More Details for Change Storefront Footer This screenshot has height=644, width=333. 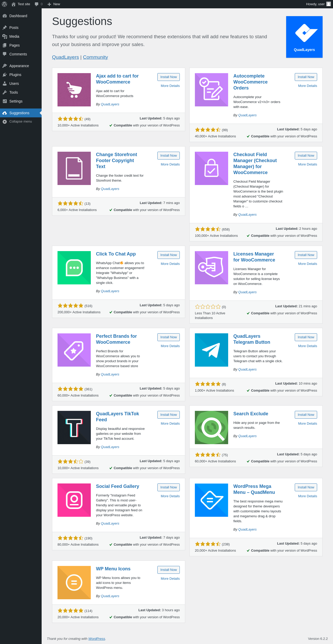tap(170, 164)
